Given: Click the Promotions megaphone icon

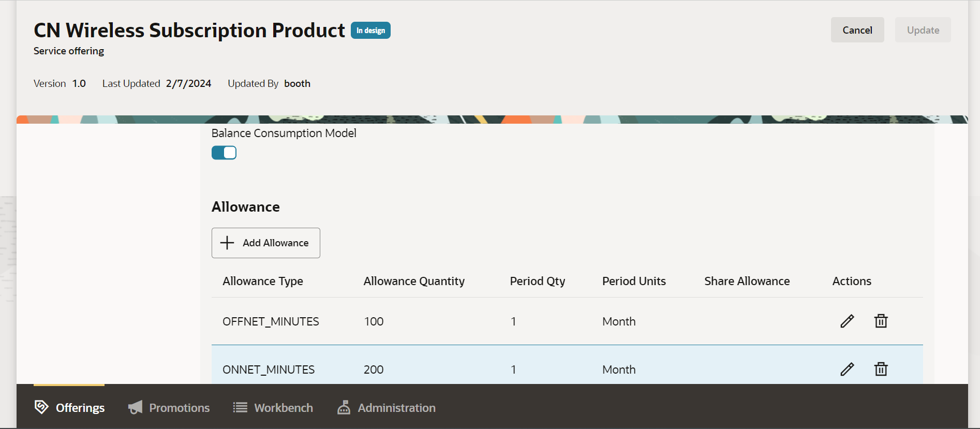Looking at the screenshot, I should (136, 407).
